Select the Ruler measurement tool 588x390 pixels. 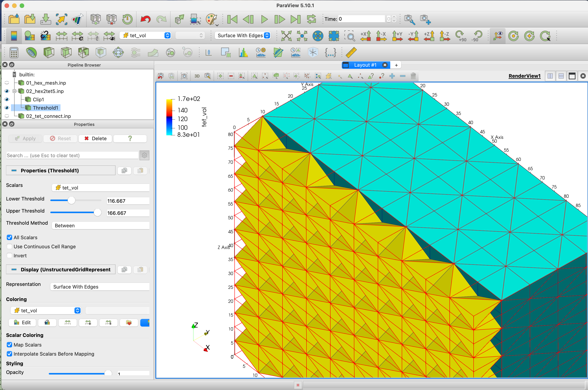pos(351,53)
